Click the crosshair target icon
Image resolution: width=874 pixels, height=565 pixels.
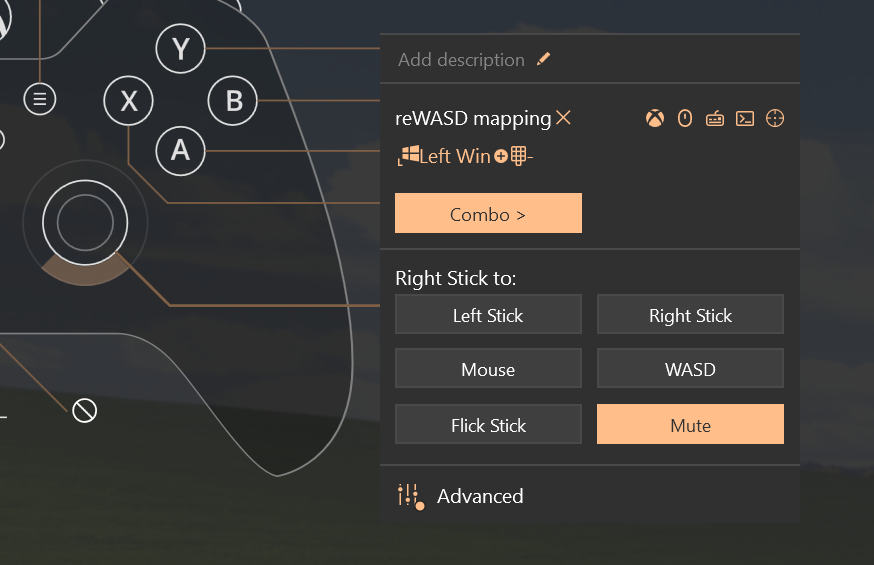[x=775, y=119]
